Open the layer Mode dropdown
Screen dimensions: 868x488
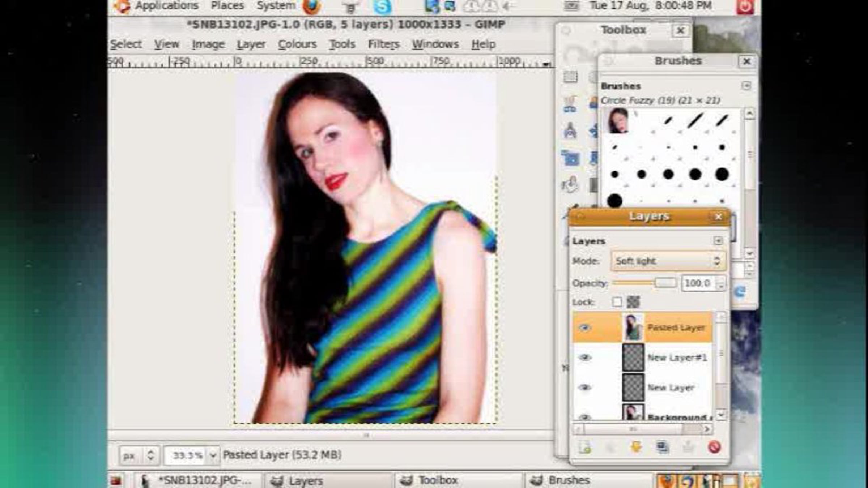[x=668, y=261]
